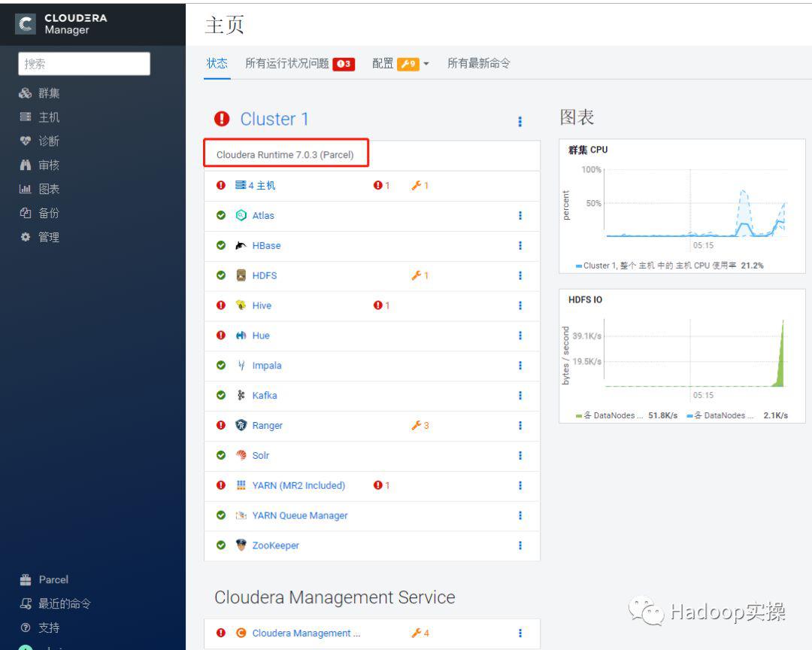This screenshot has height=650, width=812.
Task: Click Cloudera Management configuration wrench 4
Action: tap(420, 633)
